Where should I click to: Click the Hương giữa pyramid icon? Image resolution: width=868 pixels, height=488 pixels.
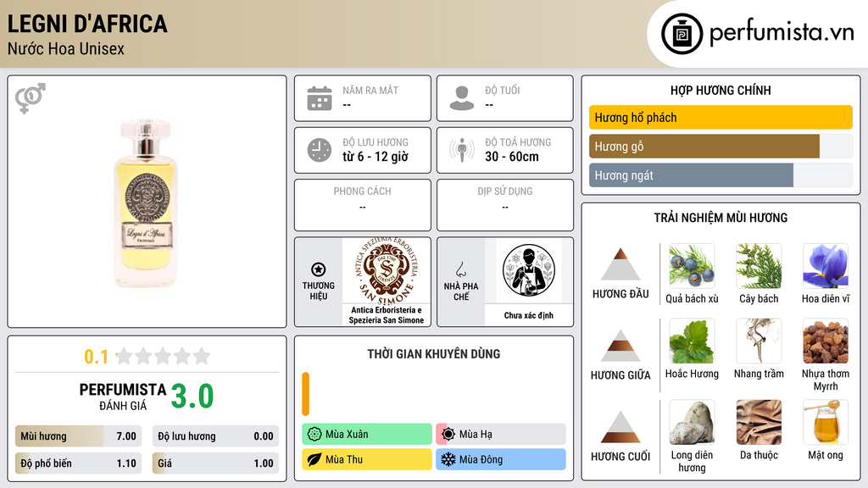click(x=620, y=346)
